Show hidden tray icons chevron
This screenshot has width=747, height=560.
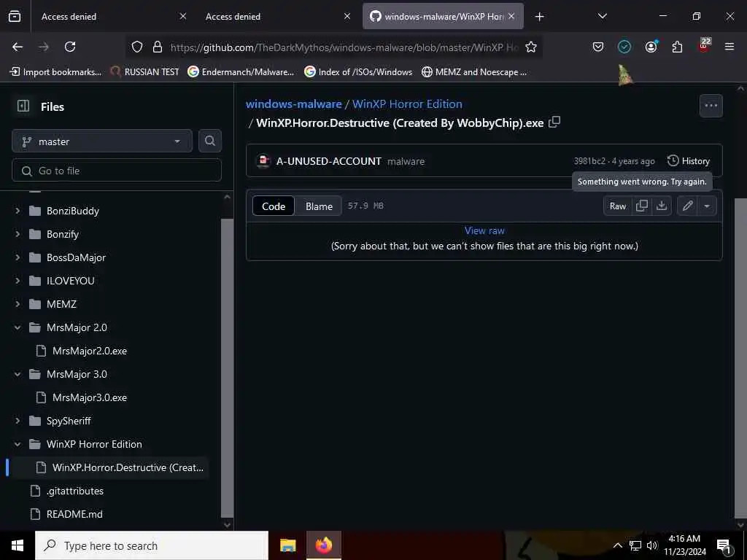click(x=617, y=545)
